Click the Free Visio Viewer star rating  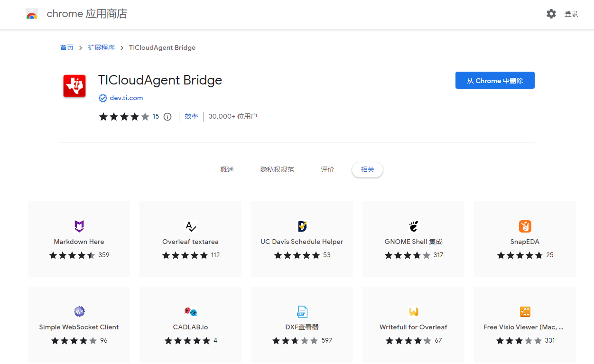pyautogui.click(x=519, y=341)
